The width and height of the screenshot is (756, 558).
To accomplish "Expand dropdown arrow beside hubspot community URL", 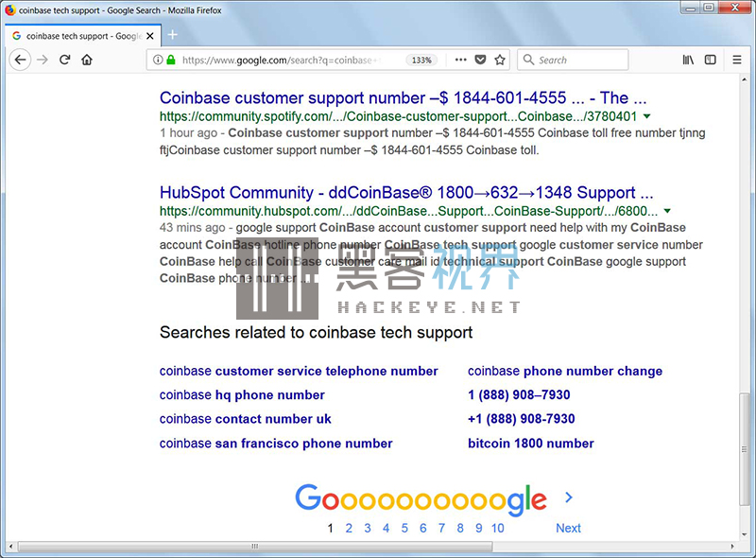I will pos(667,211).
